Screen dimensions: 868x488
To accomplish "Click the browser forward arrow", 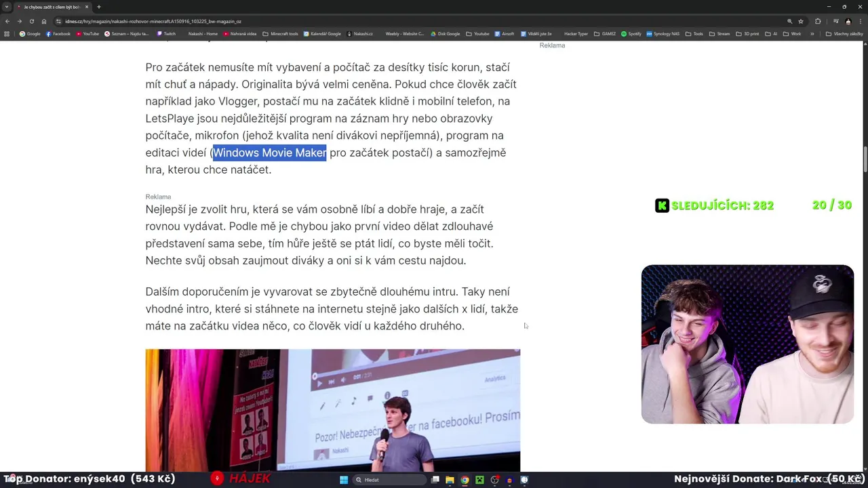I will pos(19,21).
